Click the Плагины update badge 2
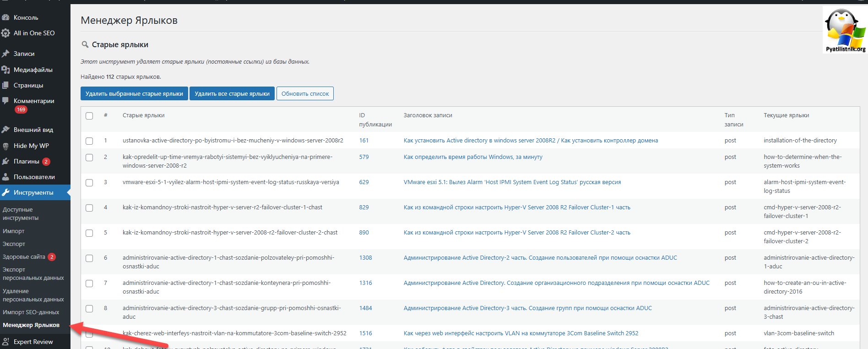 (46, 161)
